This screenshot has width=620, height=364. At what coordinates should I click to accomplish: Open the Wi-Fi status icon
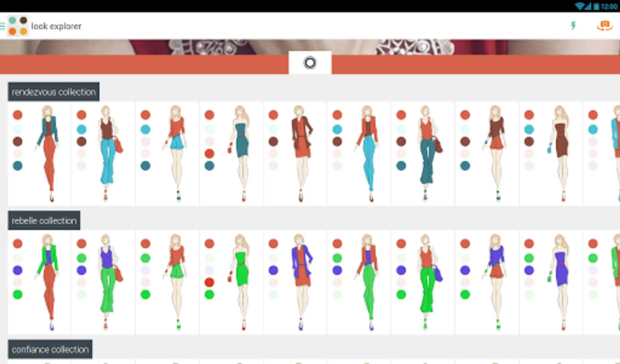pos(580,6)
